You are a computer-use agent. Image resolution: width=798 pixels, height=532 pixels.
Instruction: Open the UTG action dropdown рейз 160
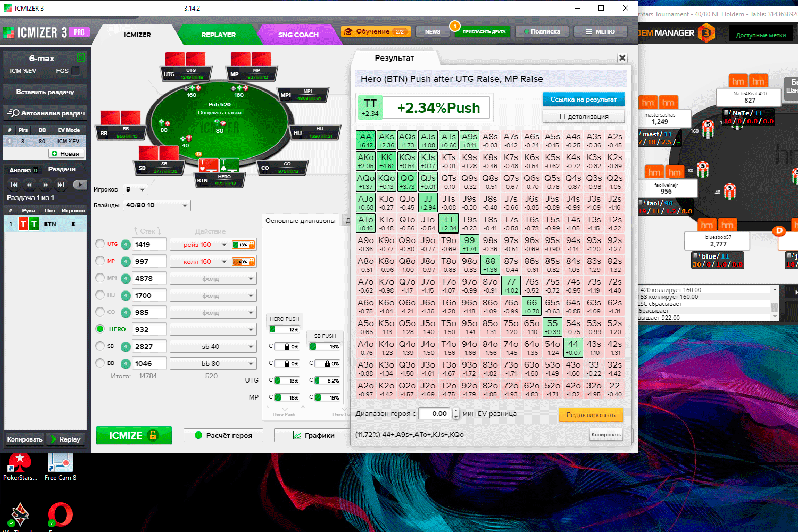coord(199,245)
